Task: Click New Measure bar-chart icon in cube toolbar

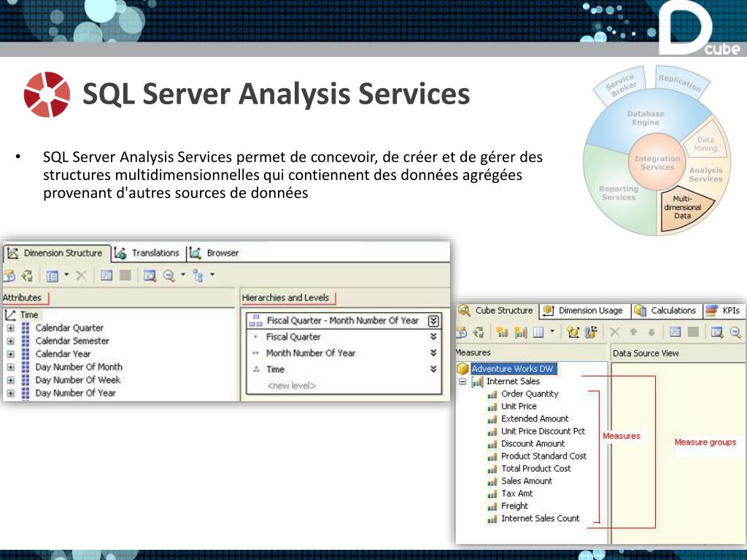Action: pyautogui.click(x=502, y=332)
